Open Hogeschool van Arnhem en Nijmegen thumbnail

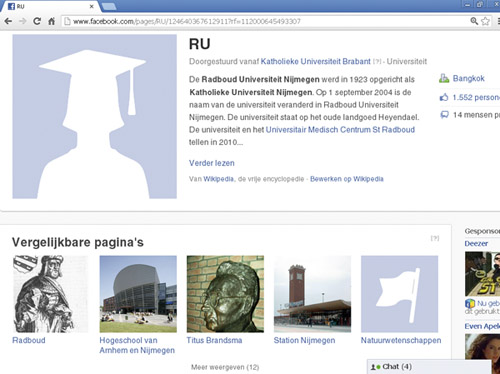pos(138,294)
